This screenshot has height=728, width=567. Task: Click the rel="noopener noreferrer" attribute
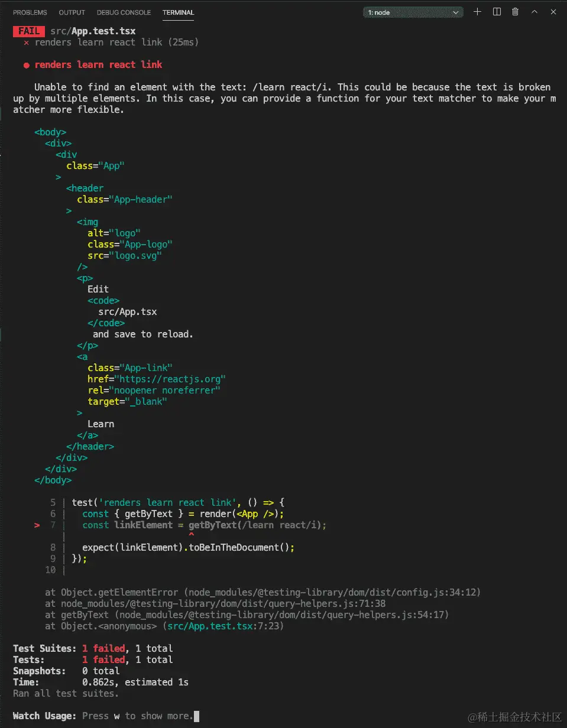click(x=154, y=390)
